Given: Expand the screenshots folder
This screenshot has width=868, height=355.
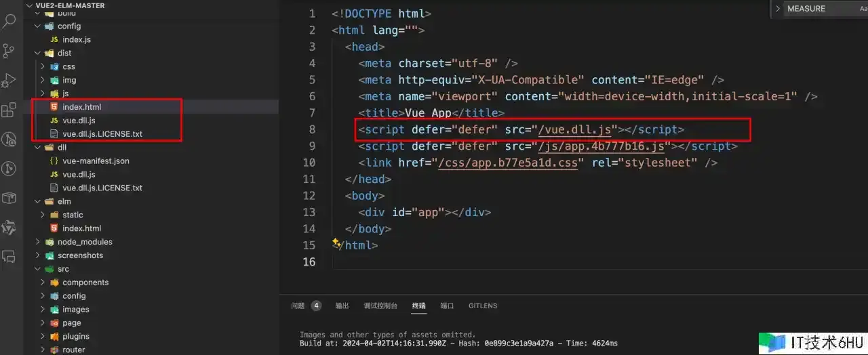Looking at the screenshot, I should (38, 255).
